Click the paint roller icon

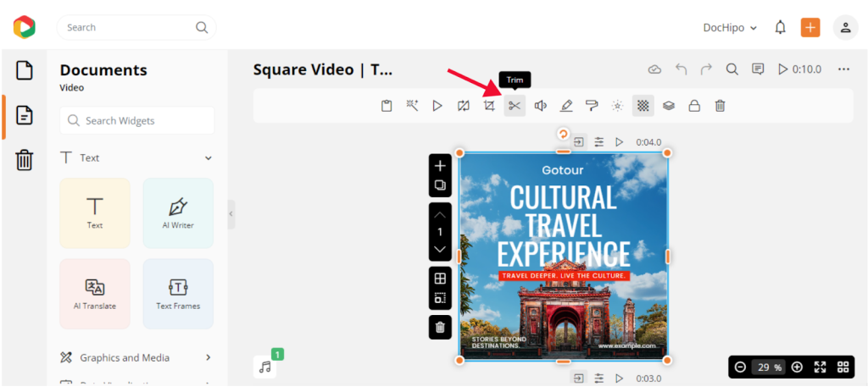coord(592,106)
